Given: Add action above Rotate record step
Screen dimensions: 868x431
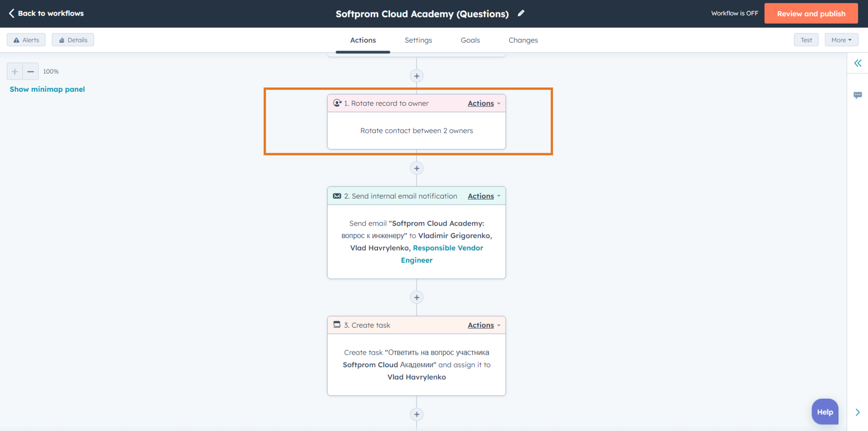Looking at the screenshot, I should pos(417,76).
